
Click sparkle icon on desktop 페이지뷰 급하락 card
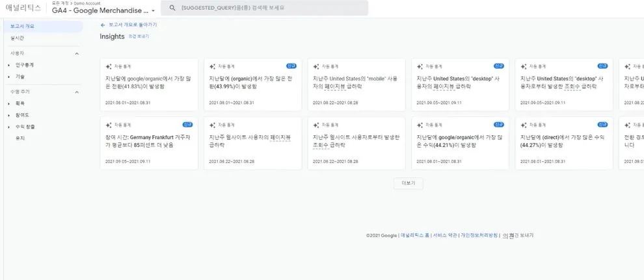(420, 66)
